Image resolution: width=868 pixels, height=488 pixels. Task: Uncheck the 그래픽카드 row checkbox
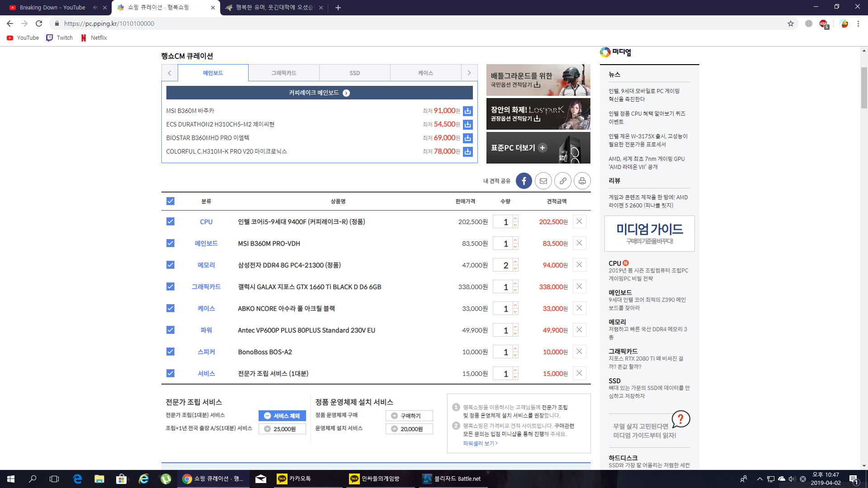[x=170, y=286]
